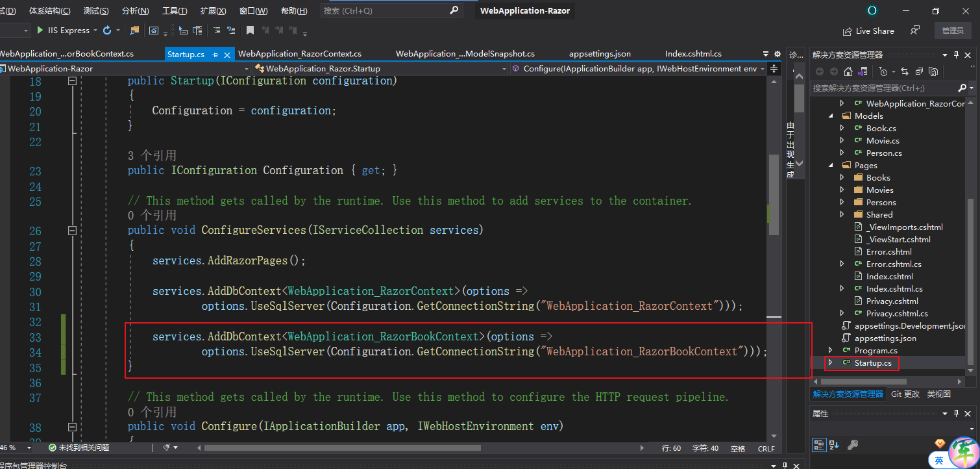The width and height of the screenshot is (980, 469).
Task: Sync with active document in Solution Explorer
Action: [x=904, y=71]
